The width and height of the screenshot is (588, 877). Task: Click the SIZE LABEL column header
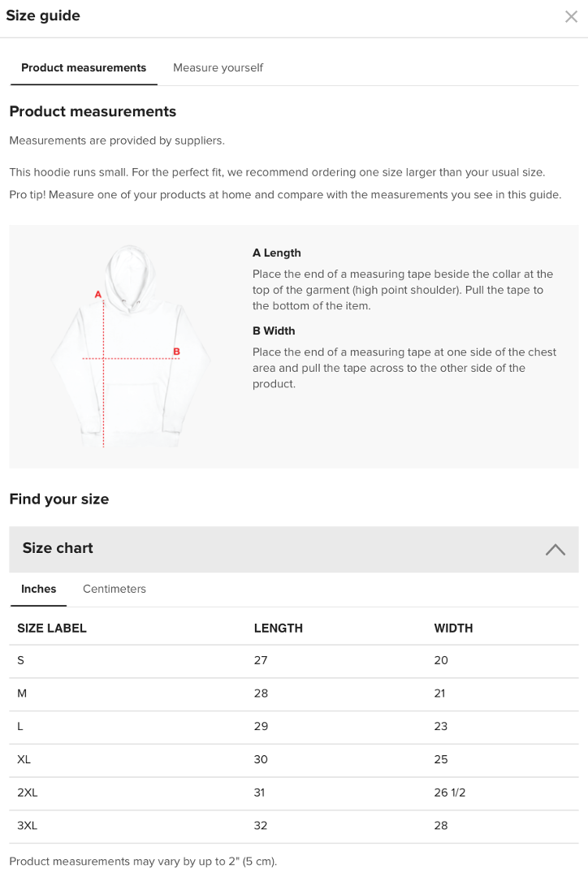[x=52, y=628]
